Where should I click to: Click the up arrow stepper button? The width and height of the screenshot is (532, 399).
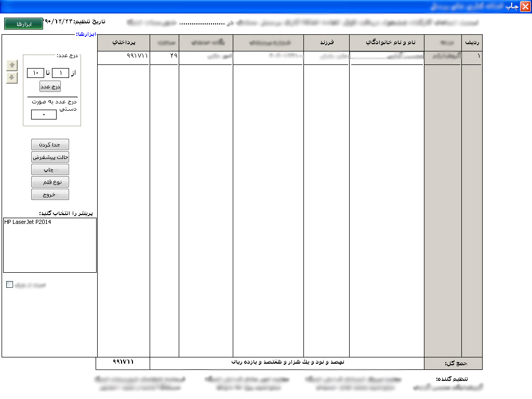coord(12,65)
